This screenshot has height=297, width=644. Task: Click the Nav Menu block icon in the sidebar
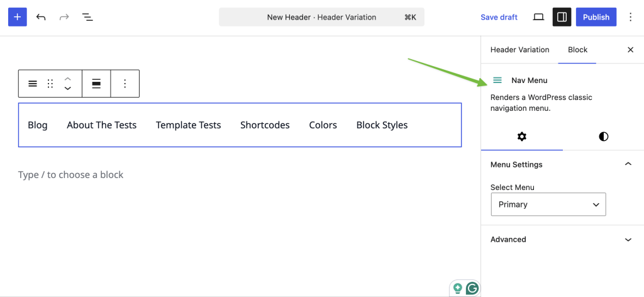(497, 80)
